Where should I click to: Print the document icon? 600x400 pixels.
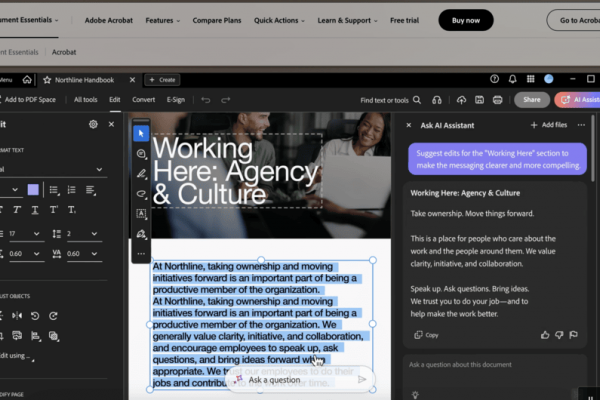[x=497, y=100]
